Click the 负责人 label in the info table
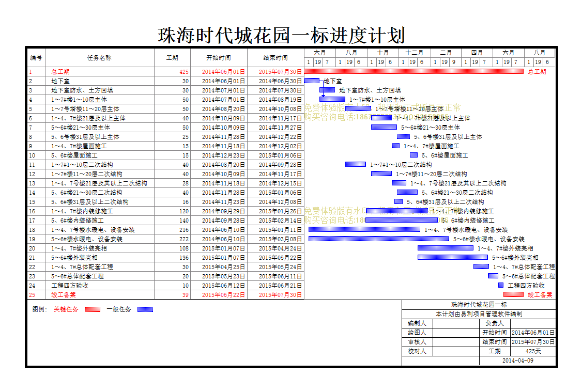This screenshot has width=582, height=392. click(495, 323)
